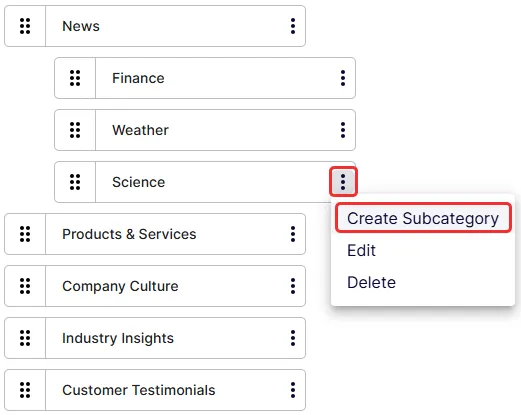Screen dimensions: 521x415
Task: Open Industry Insights three-dot menu
Action: (293, 338)
